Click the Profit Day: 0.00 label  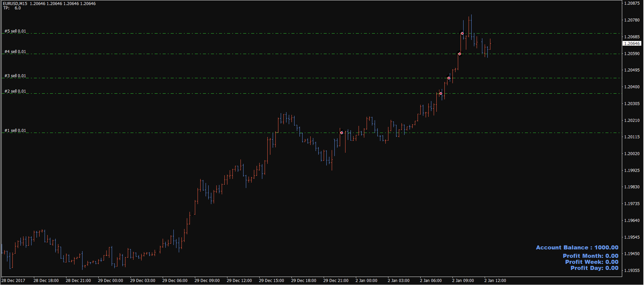click(x=594, y=268)
